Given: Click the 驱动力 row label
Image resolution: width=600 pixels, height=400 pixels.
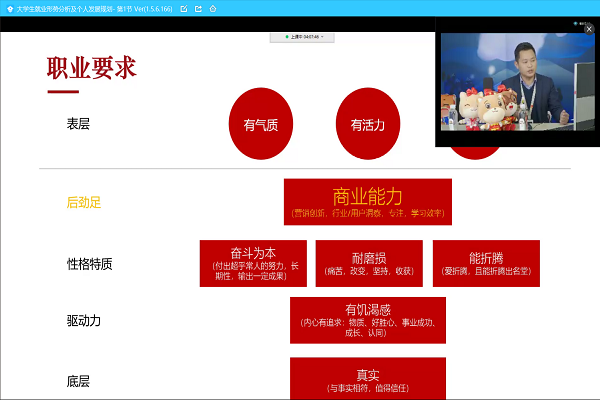Looking at the screenshot, I should coord(84,321).
